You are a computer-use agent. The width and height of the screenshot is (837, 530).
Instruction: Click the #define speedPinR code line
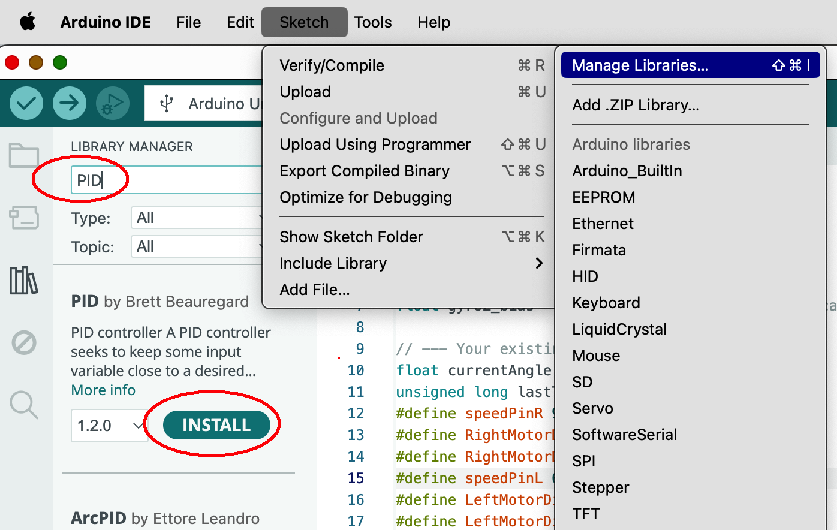[474, 413]
